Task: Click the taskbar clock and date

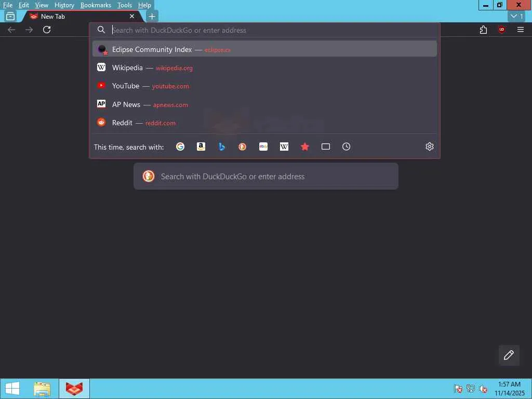Action: (x=510, y=389)
